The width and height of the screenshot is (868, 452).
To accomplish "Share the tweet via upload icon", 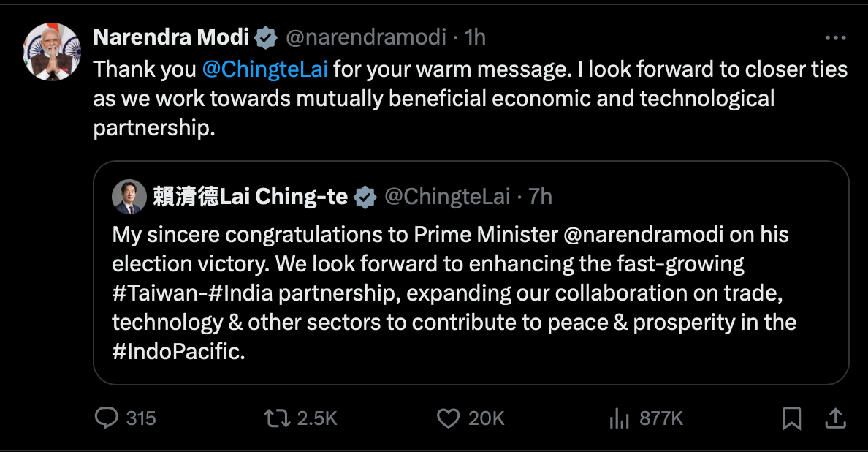I will 834,418.
